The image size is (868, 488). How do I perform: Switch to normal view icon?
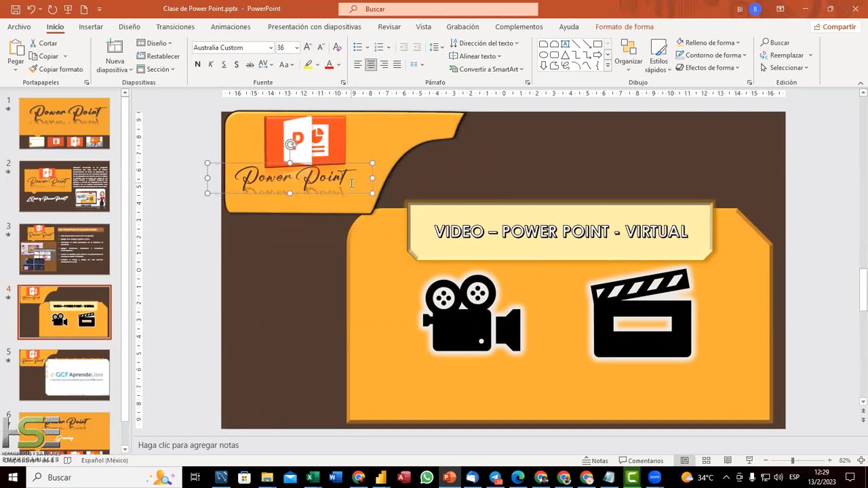(685, 460)
